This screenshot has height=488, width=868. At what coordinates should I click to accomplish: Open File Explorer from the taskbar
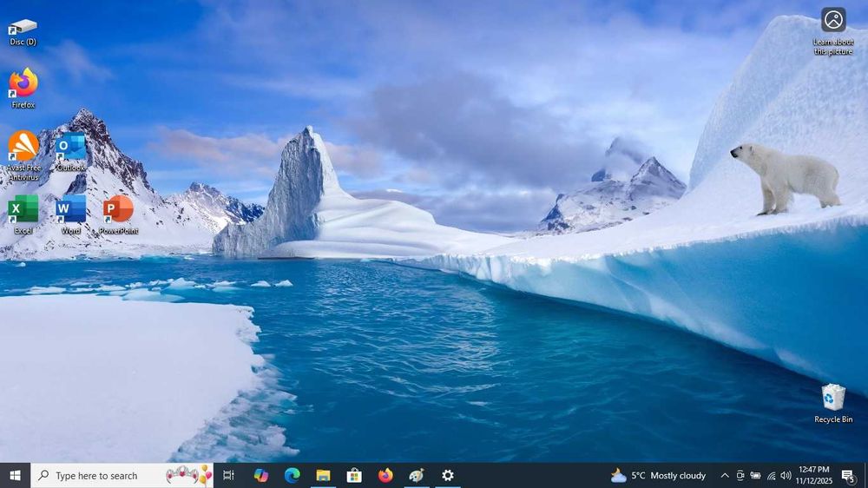point(323,475)
